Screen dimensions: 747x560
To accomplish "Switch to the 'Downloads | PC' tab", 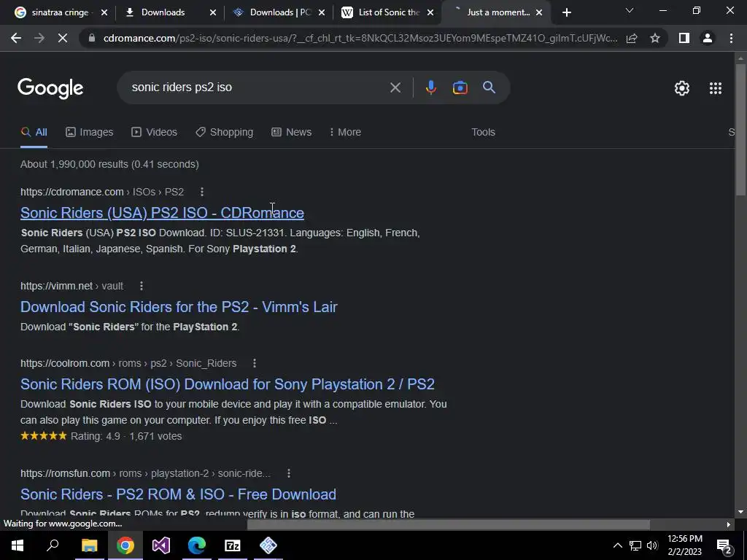I will tap(279, 13).
